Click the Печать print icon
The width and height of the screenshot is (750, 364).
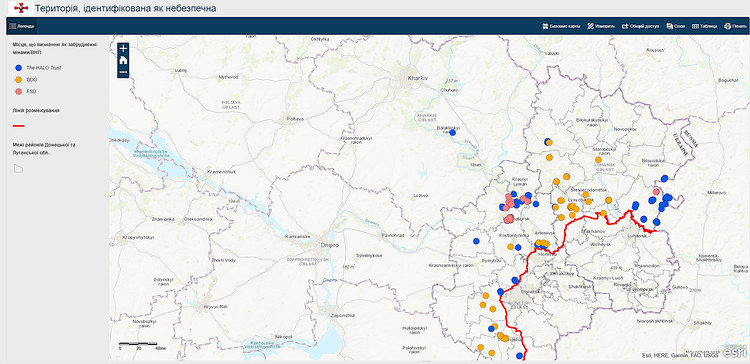[728, 26]
